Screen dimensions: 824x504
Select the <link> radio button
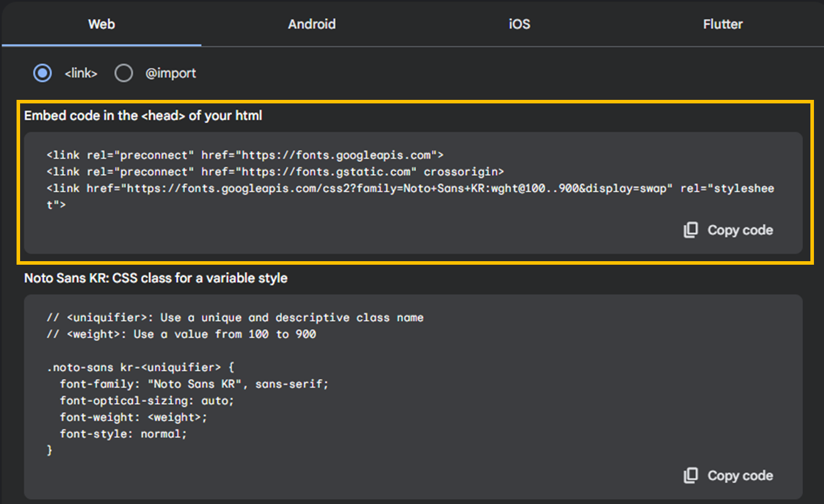(x=43, y=73)
